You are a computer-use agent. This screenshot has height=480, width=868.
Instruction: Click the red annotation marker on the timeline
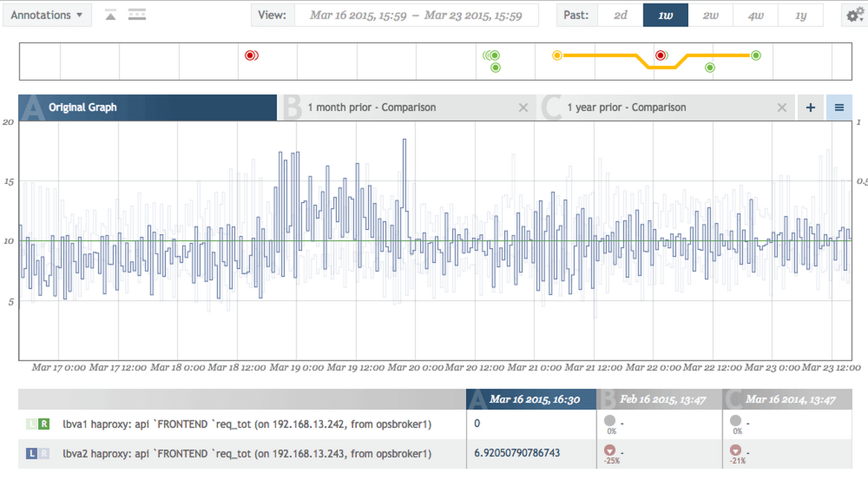pyautogui.click(x=251, y=54)
